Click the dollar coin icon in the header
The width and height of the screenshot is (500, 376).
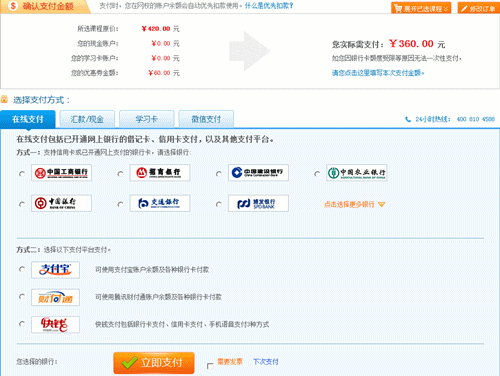coord(13,6)
